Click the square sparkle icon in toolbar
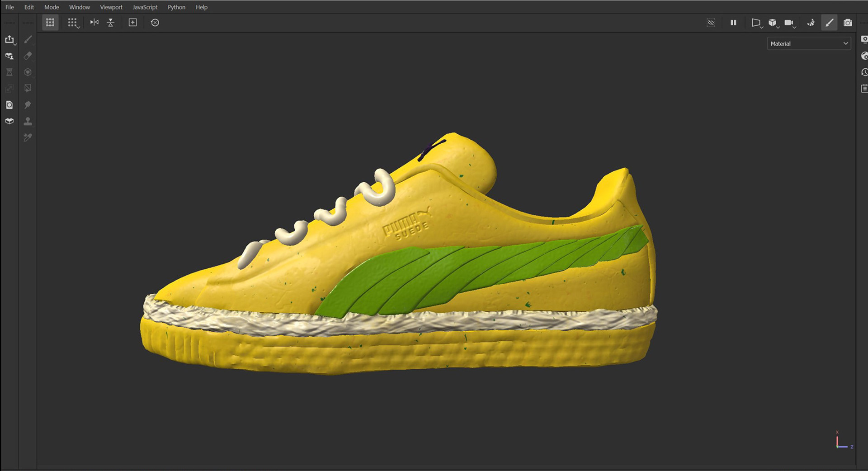868x471 pixels. [133, 23]
